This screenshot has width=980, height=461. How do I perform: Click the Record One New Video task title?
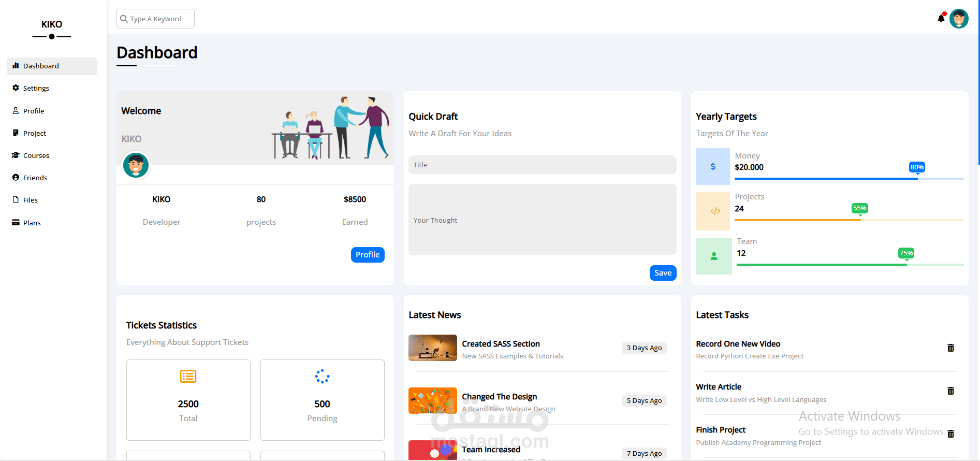[x=738, y=344]
